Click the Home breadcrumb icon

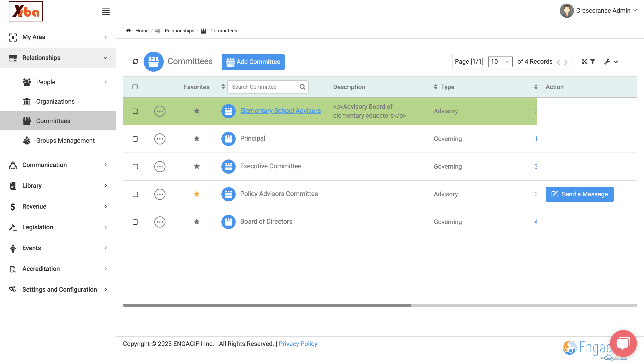(129, 31)
